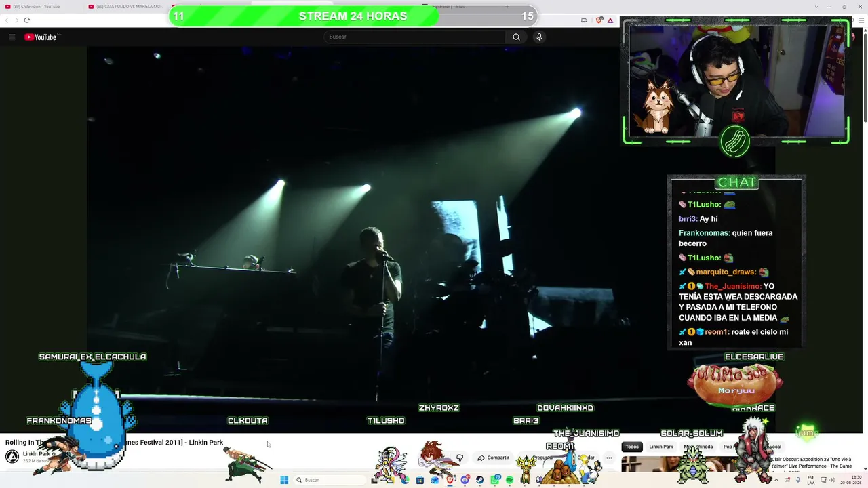Show hidden system tray icons chevron

tap(777, 480)
